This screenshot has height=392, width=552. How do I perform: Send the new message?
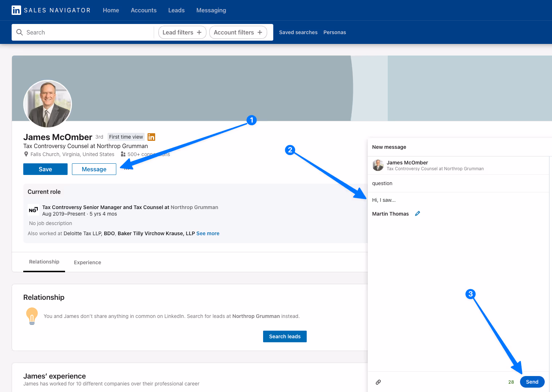point(532,382)
